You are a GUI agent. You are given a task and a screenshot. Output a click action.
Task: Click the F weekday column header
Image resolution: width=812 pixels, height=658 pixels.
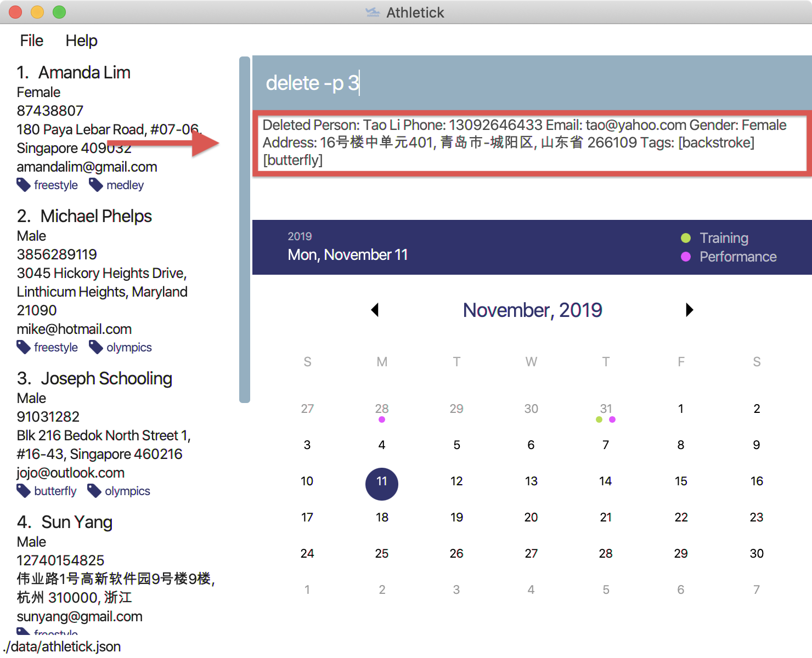681,362
